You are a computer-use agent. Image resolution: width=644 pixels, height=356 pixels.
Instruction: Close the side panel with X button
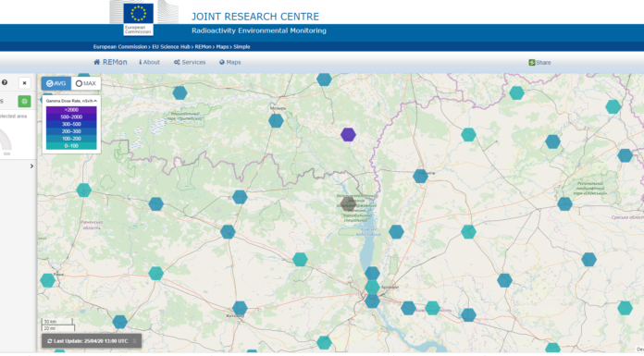coord(25,83)
